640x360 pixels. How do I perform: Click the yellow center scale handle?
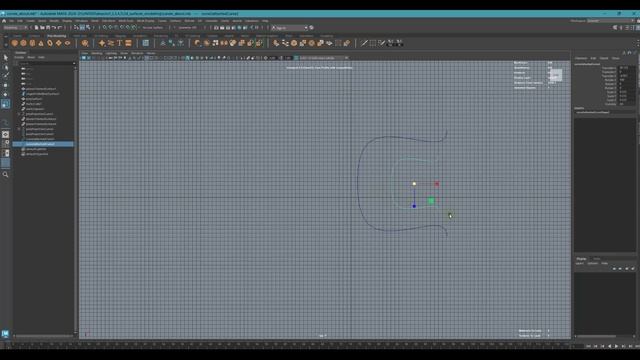point(414,184)
